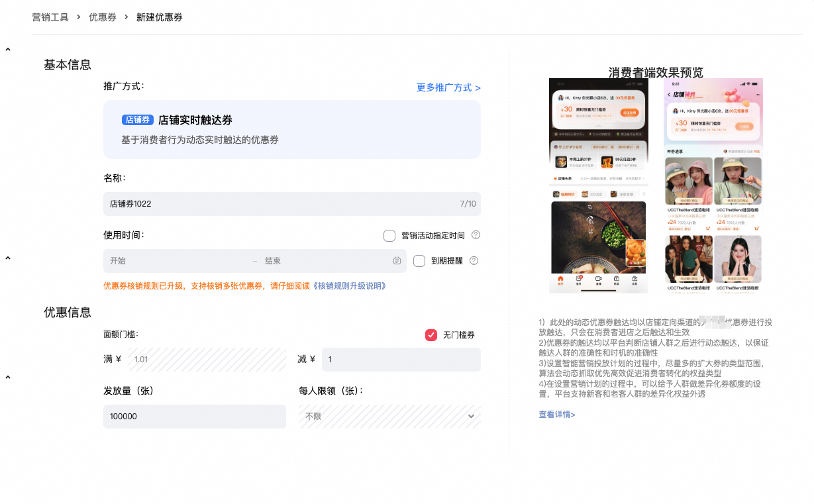Click the 基于消费者行为动态实时触达的优惠券 description
This screenshot has width=814, height=504.
pyautogui.click(x=200, y=140)
